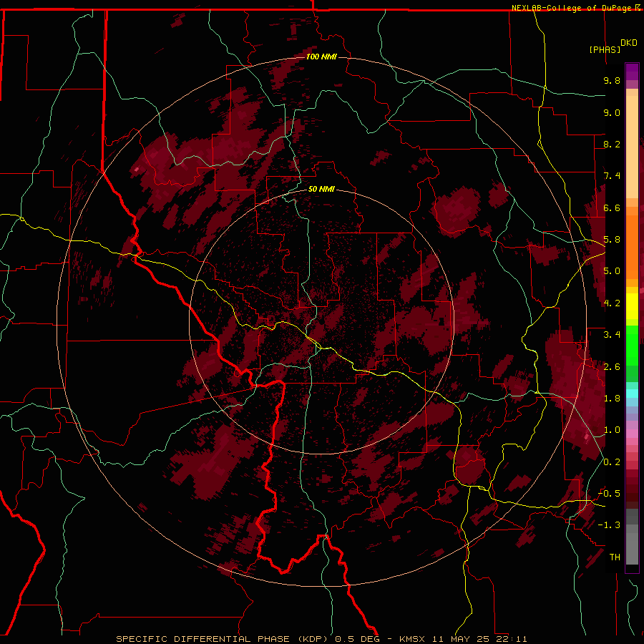
Task: Click the 9.8 scale value
Action: [x=612, y=80]
